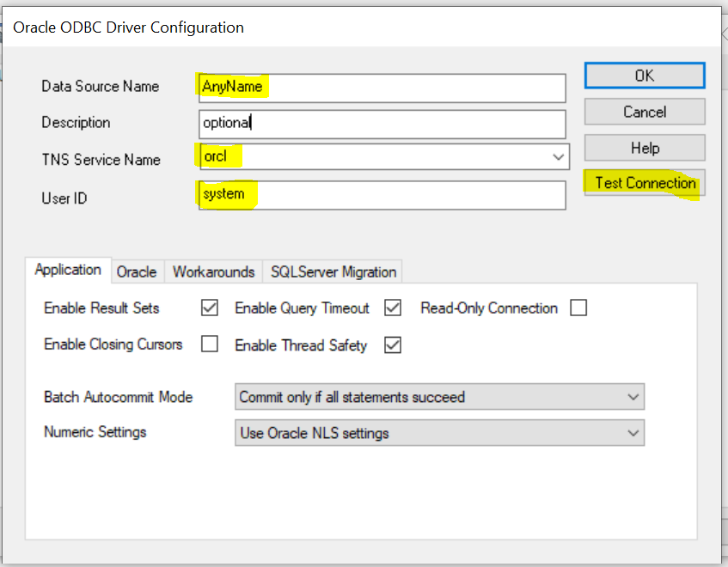728x567 pixels.
Task: Click Test Connection button
Action: pos(645,183)
